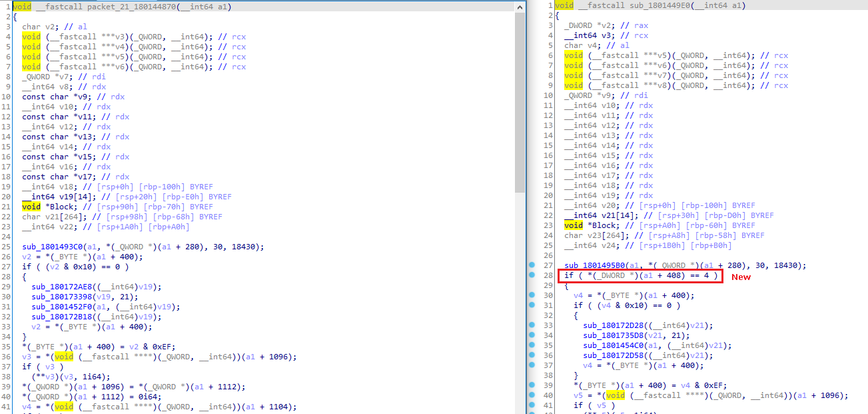The image size is (868, 414).
Task: Jump to sub_180172AE8 in left pane
Action: 63,287
